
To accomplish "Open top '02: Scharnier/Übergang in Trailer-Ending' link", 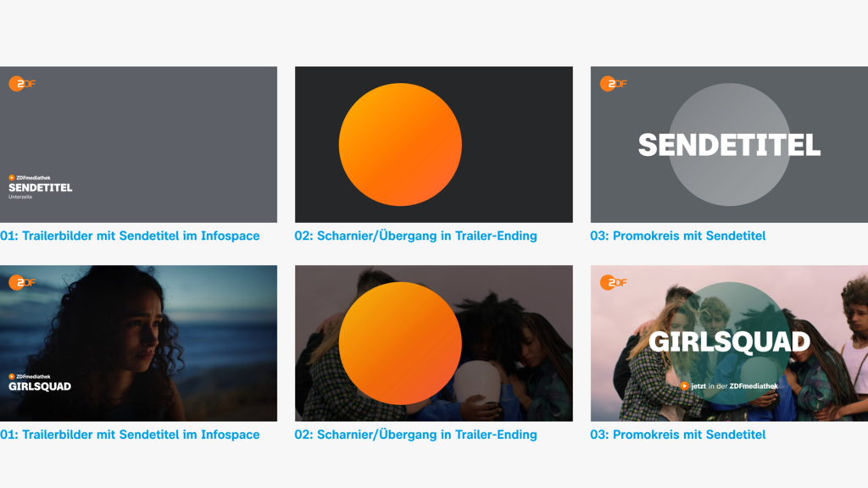I will [415, 236].
